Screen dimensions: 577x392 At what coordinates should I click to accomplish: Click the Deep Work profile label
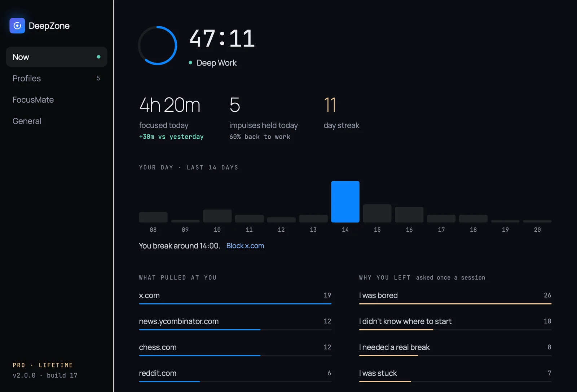click(216, 63)
